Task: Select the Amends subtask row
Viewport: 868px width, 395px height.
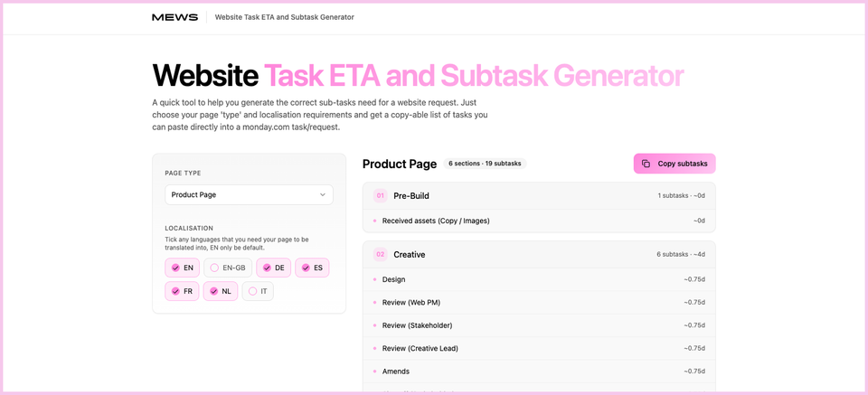Action: coord(539,371)
